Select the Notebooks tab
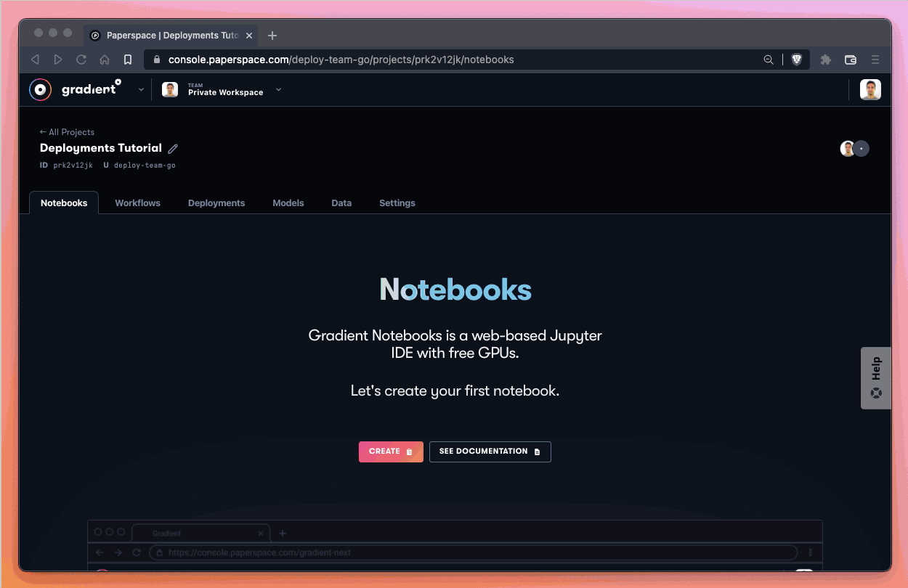The height and width of the screenshot is (588, 908). pos(64,203)
